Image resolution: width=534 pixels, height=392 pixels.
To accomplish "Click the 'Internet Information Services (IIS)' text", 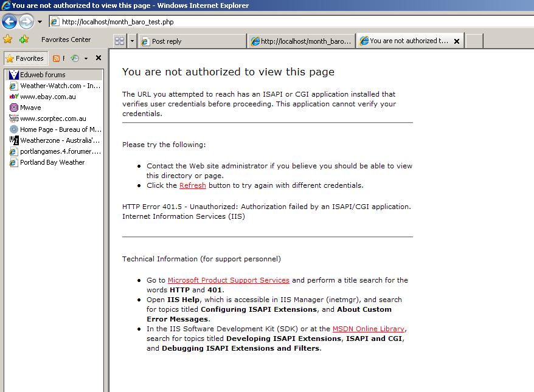I will [x=184, y=216].
